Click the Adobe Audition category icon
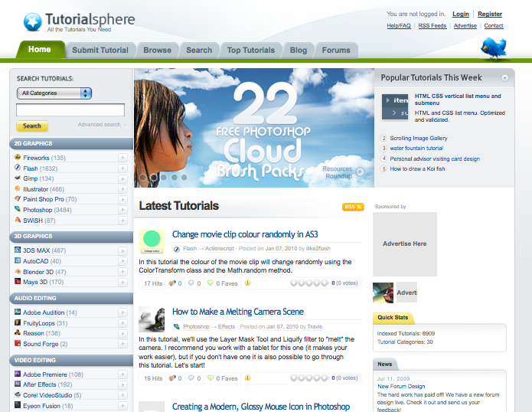This screenshot has height=412, width=532. click(x=18, y=312)
